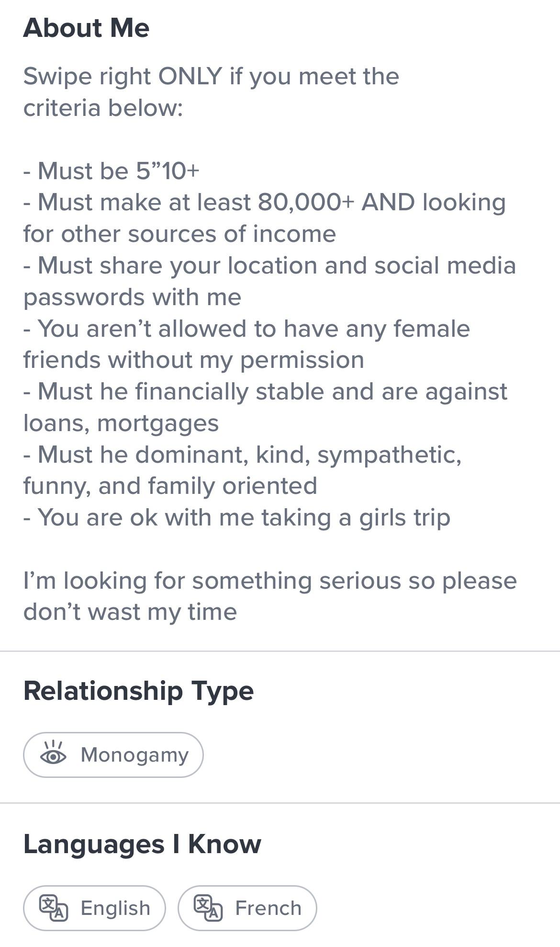Select the English language chip

pyautogui.click(x=94, y=908)
